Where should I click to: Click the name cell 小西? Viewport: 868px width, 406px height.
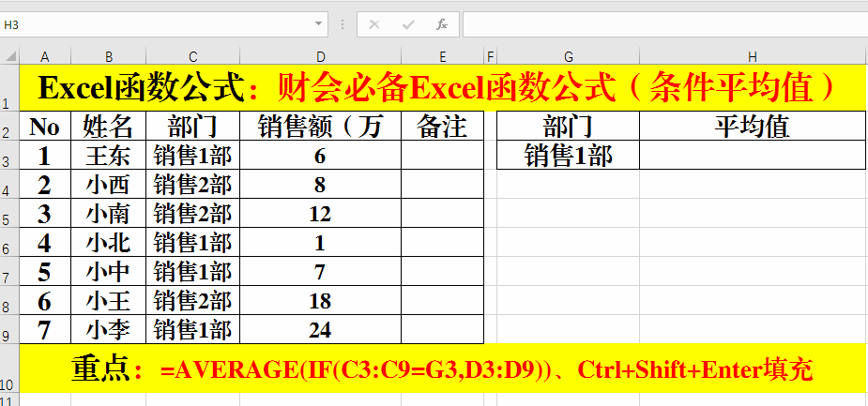tap(109, 184)
